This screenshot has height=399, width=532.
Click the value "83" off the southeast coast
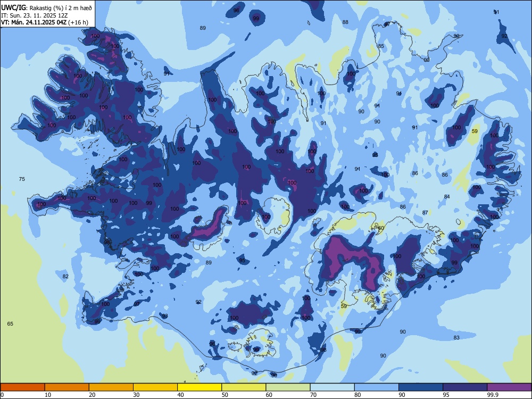pos(456,338)
